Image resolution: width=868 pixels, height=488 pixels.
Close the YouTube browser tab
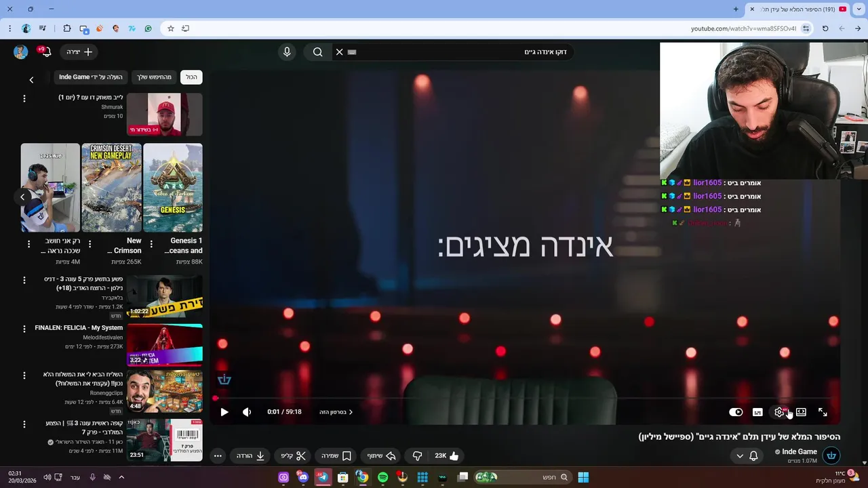click(x=752, y=9)
